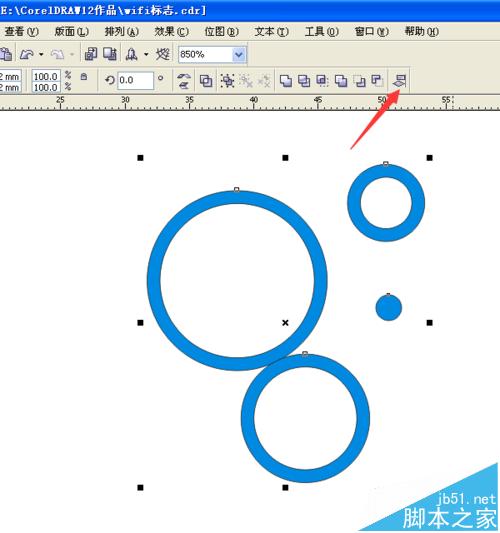The height and width of the screenshot is (533, 500).
Task: Click the Weld shaping icon
Action: pos(286,81)
